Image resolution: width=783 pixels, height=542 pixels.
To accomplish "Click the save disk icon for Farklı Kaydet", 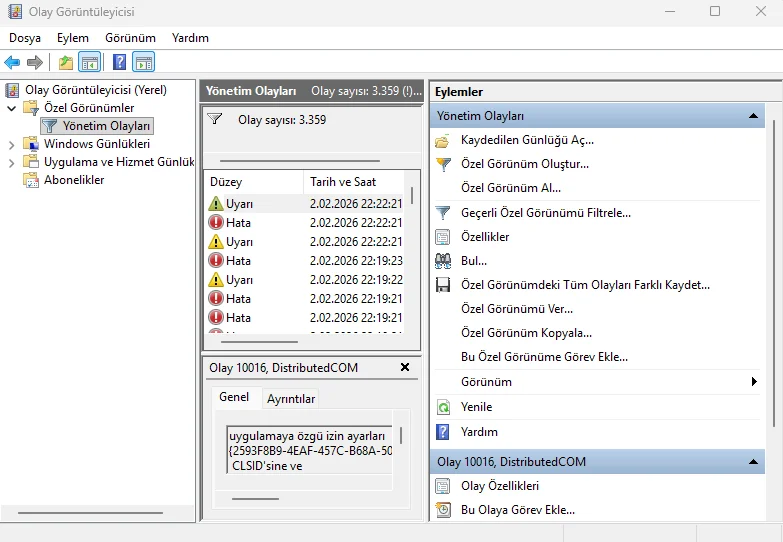I will (x=443, y=285).
